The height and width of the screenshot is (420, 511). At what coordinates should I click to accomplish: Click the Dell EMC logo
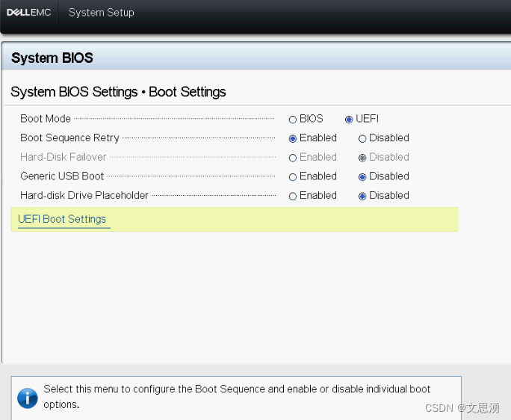pyautogui.click(x=28, y=13)
